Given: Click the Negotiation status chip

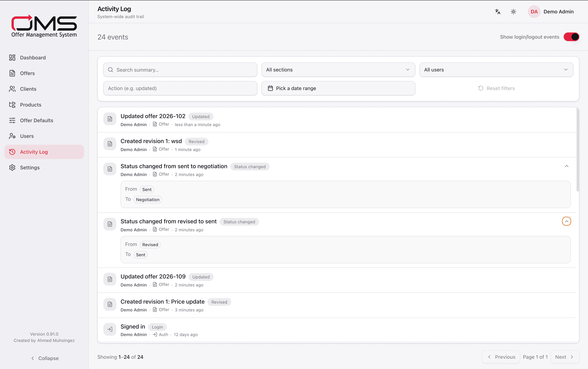Looking at the screenshot, I should (x=147, y=200).
